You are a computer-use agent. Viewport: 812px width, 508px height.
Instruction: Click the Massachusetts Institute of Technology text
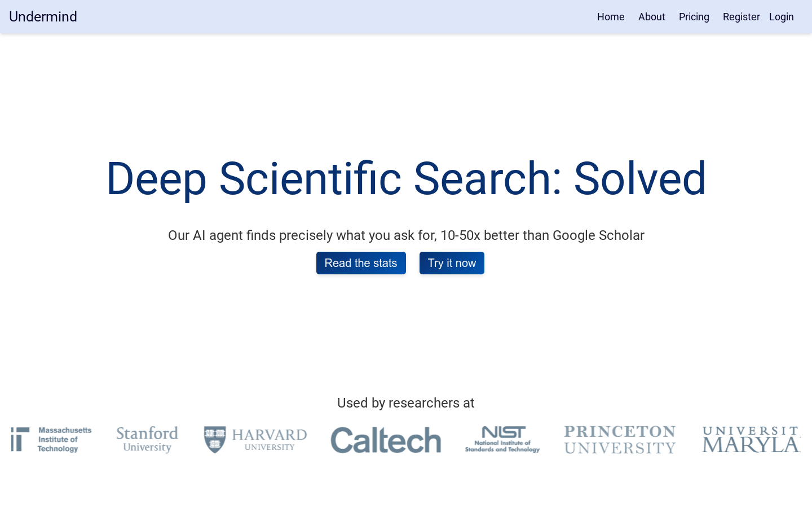pyautogui.click(x=64, y=440)
